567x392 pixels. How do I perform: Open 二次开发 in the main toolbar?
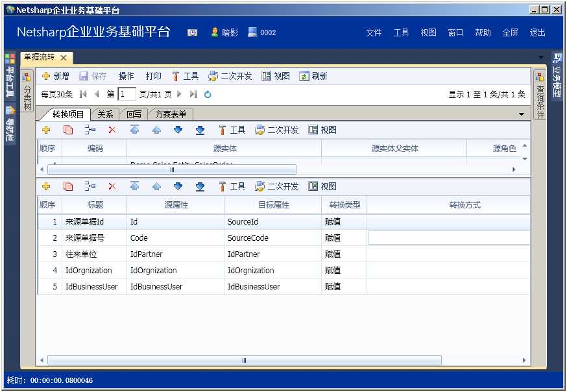click(x=230, y=76)
